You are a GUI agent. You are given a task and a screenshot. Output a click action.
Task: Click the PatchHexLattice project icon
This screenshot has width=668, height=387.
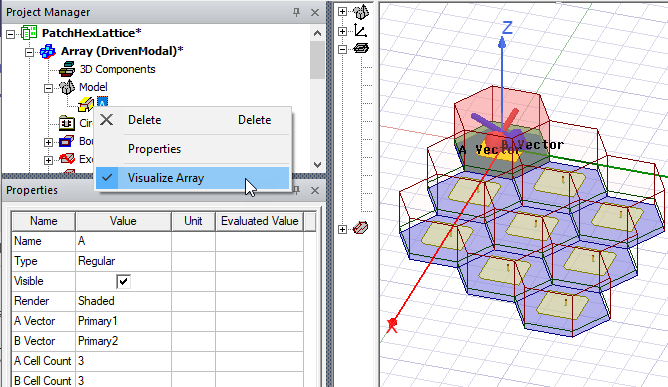click(29, 33)
